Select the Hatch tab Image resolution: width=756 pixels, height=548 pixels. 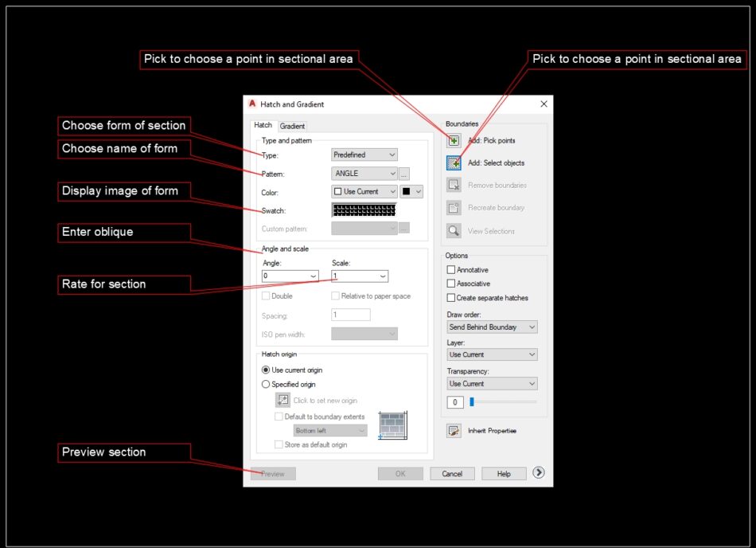click(x=263, y=125)
